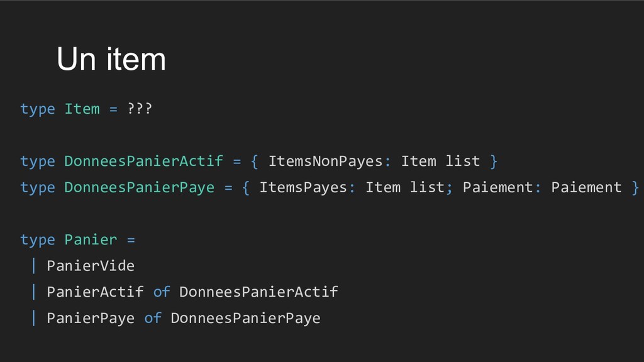Click the opening brace of DonneesPanierPaye record
Image resolution: width=644 pixels, height=362 pixels.
point(246,187)
